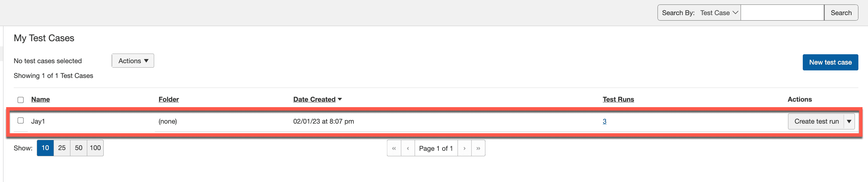Go to next page arrow

[x=465, y=148]
